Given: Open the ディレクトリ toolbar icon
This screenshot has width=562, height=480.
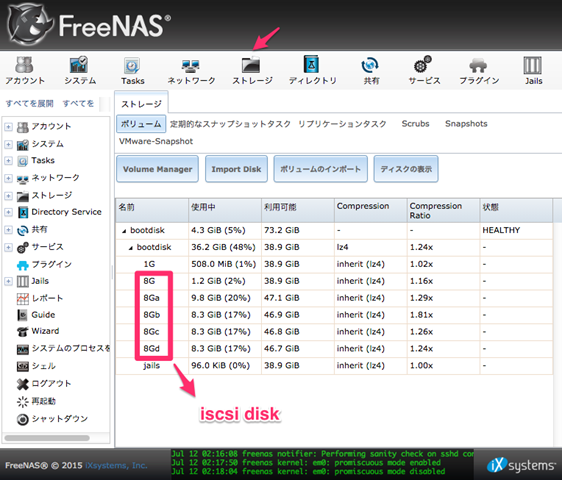Looking at the screenshot, I should point(312,71).
